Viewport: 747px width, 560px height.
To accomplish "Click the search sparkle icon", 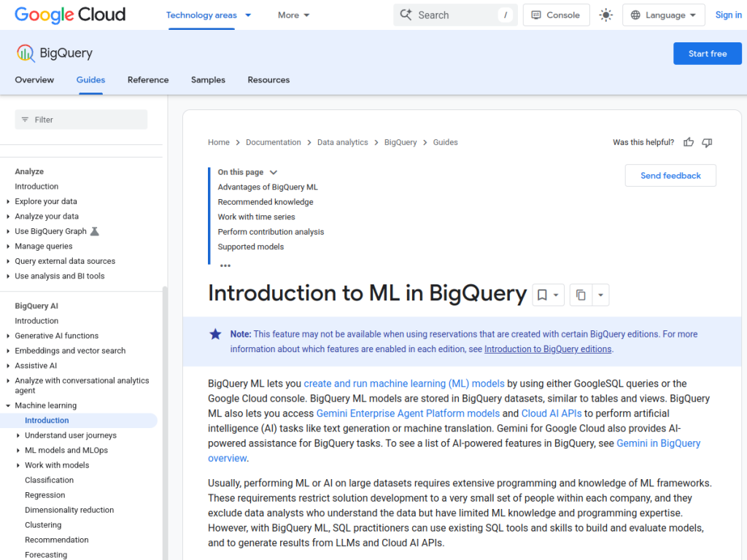I will [x=406, y=15].
